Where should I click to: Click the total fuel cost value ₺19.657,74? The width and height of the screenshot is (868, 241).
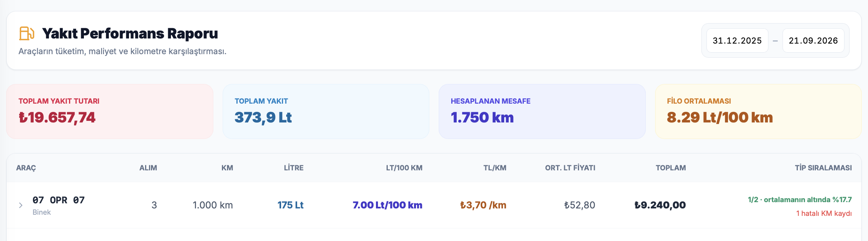[x=57, y=117]
